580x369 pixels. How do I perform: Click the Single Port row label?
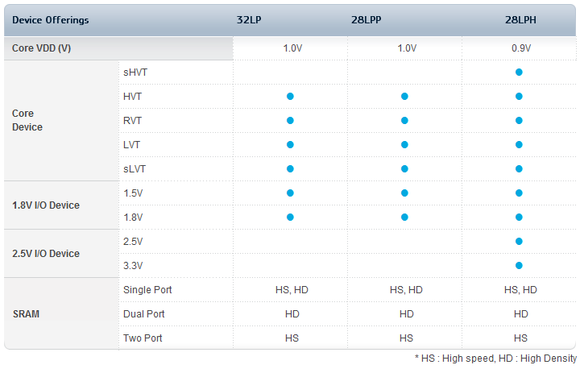pyautogui.click(x=148, y=290)
